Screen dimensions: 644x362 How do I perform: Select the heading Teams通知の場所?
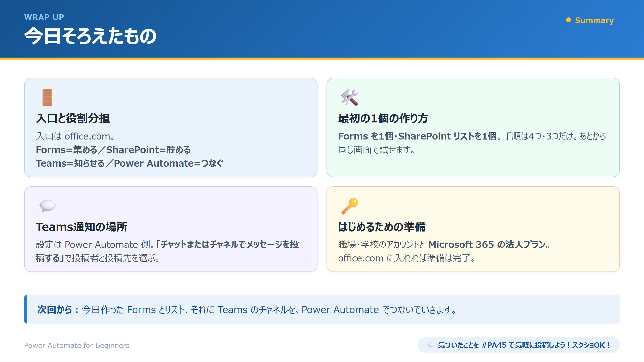click(x=82, y=227)
